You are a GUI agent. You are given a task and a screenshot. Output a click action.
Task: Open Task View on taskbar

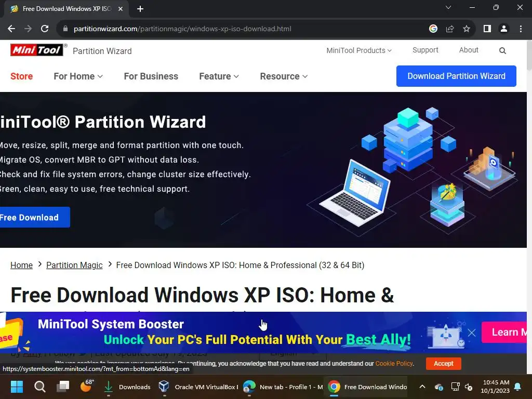[x=63, y=387]
